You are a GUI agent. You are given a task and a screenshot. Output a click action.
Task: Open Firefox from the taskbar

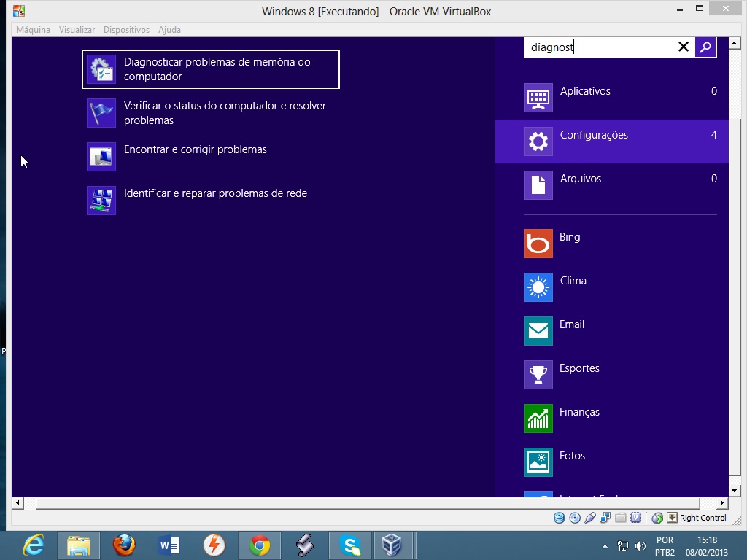[x=124, y=545]
